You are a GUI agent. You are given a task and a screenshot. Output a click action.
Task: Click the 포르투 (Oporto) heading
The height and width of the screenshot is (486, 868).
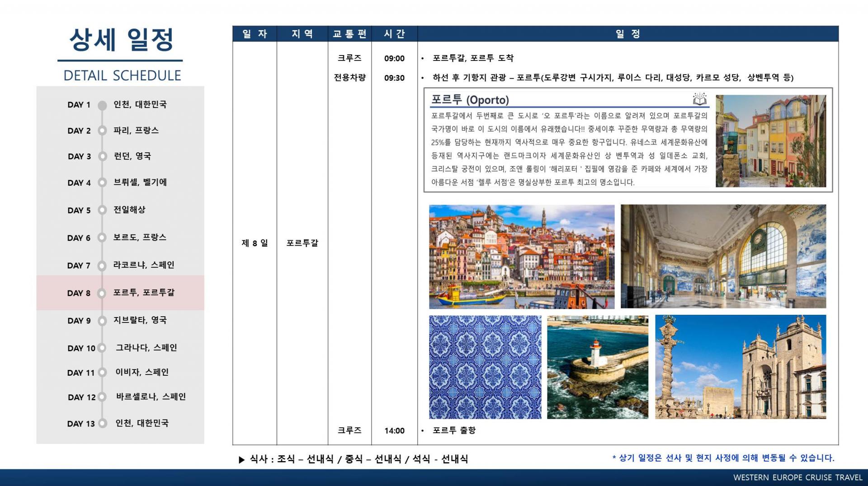(470, 100)
